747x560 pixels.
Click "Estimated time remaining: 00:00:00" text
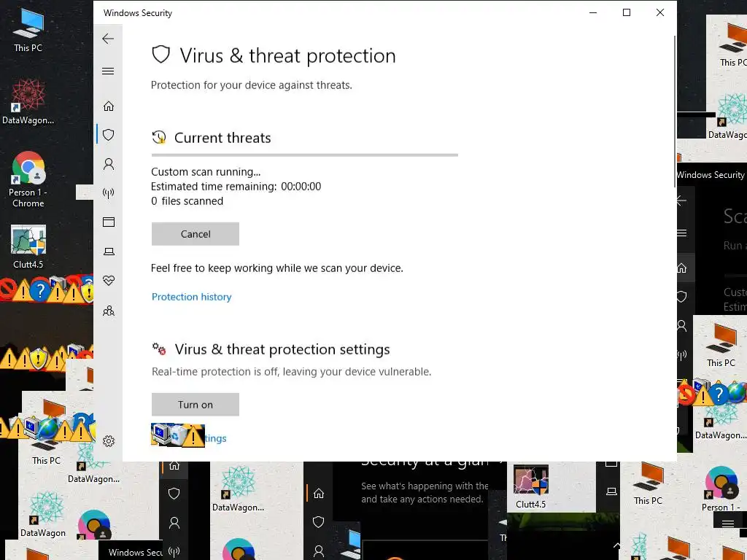(x=236, y=186)
